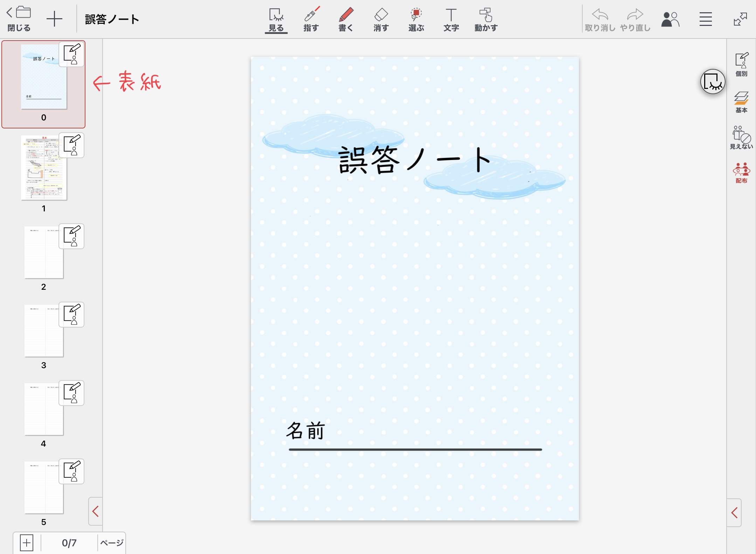
Task: Add a new page with bottom plus
Action: coord(27,543)
